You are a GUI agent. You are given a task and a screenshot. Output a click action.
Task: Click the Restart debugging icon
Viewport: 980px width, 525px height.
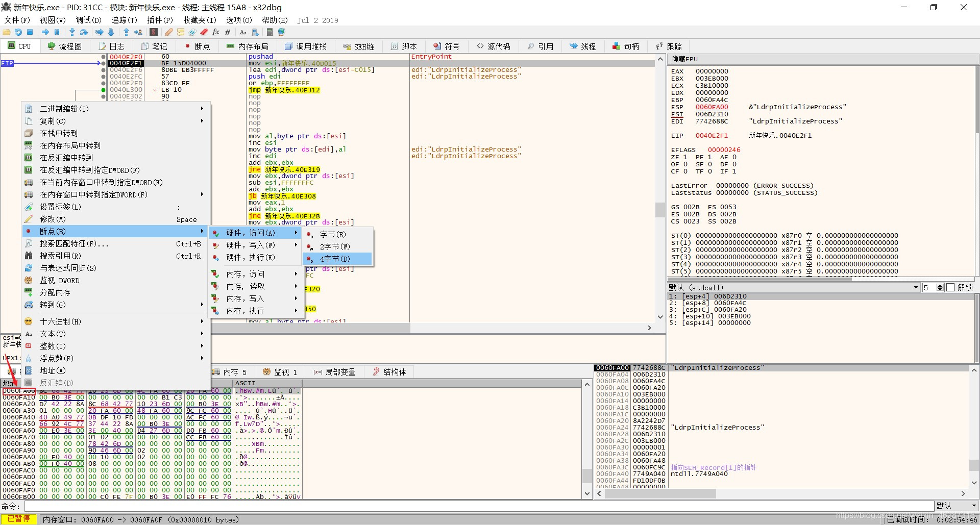[18, 32]
